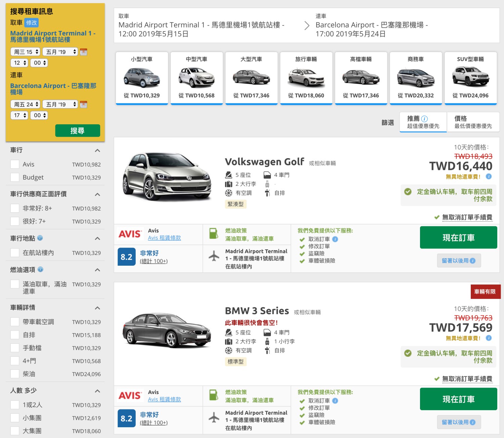Click the 8.2 rating badge on Volkswagen Golf card
This screenshot has height=438, width=504.
point(127,257)
